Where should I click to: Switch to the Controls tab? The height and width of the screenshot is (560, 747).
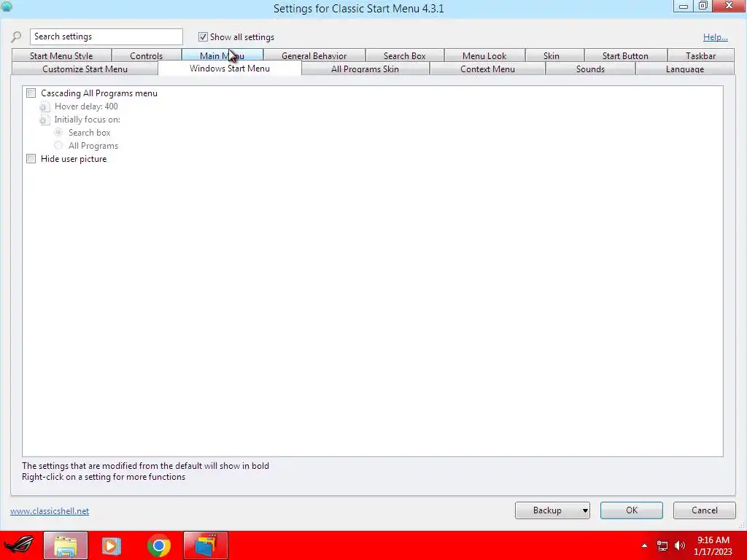146,55
